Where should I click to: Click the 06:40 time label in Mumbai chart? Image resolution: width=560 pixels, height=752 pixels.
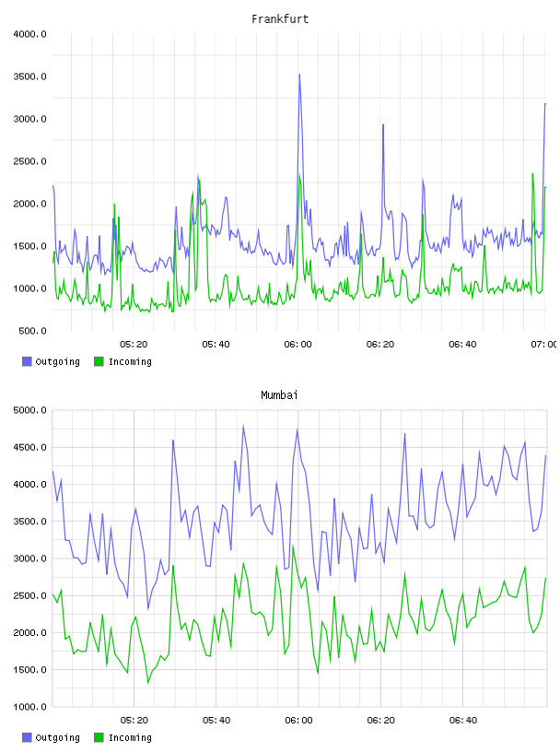463,721
